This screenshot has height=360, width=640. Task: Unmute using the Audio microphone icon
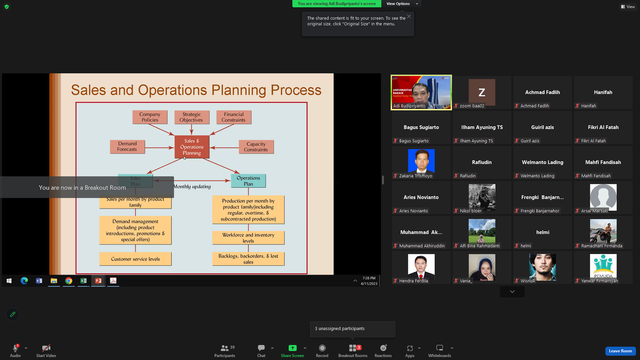(16, 348)
